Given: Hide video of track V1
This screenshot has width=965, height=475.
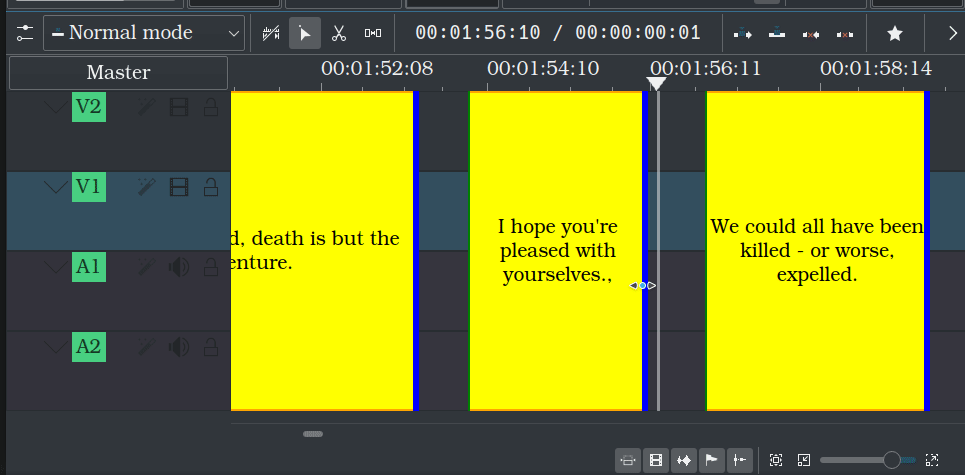Looking at the screenshot, I should click(178, 187).
